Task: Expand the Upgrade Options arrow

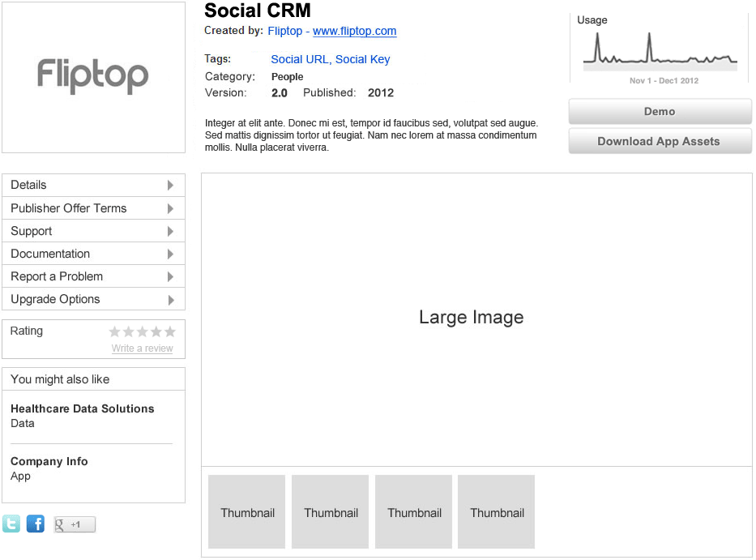Action: click(170, 300)
